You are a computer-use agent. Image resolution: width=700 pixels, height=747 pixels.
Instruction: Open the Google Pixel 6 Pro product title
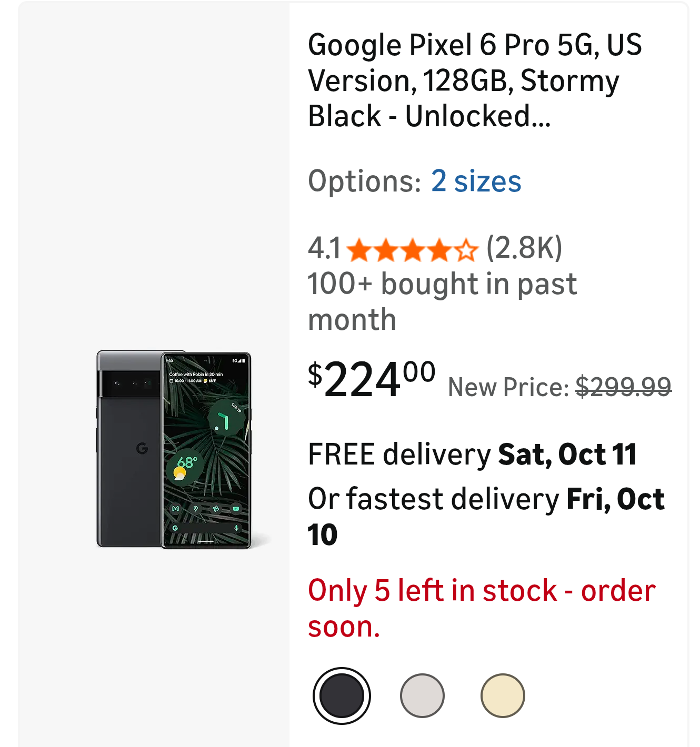(474, 80)
